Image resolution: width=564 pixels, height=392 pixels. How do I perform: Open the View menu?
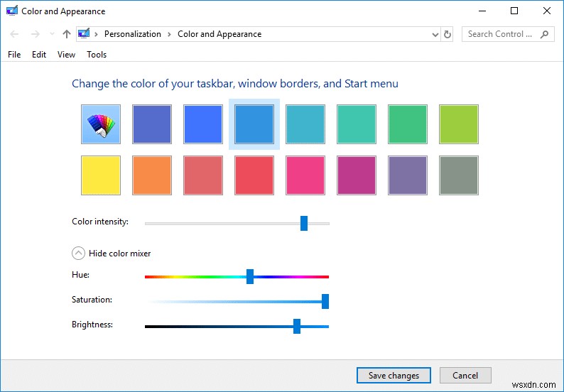coord(66,55)
